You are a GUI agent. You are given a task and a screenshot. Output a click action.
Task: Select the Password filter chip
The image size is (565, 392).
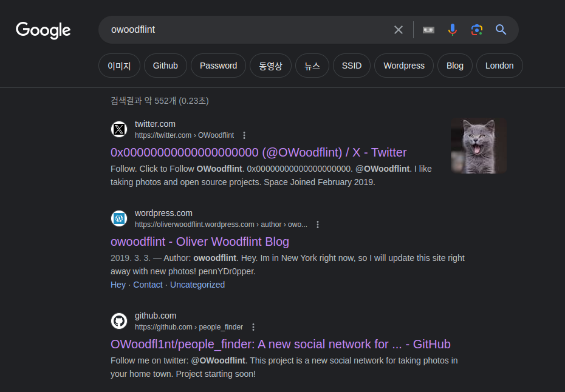[x=218, y=66]
